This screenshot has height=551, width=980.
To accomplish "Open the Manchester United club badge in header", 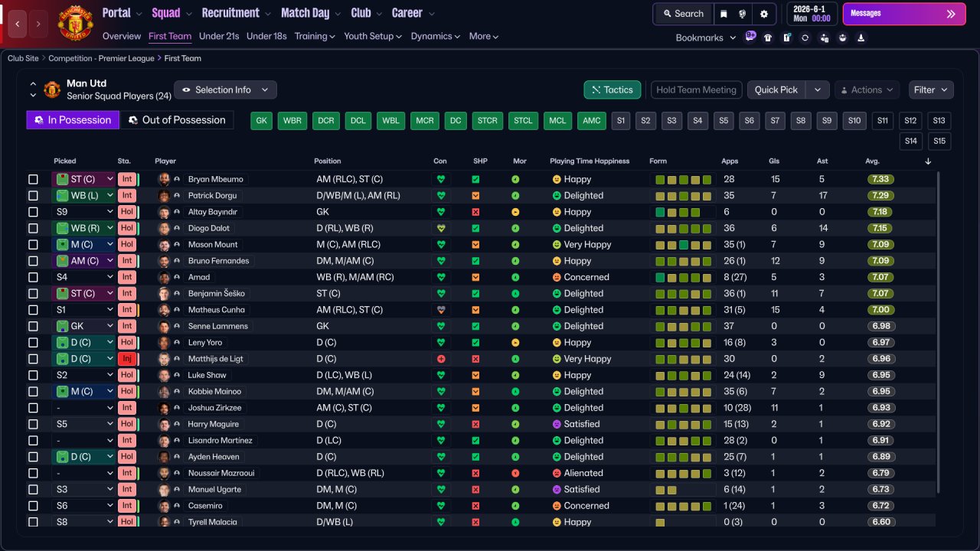I will coord(75,23).
